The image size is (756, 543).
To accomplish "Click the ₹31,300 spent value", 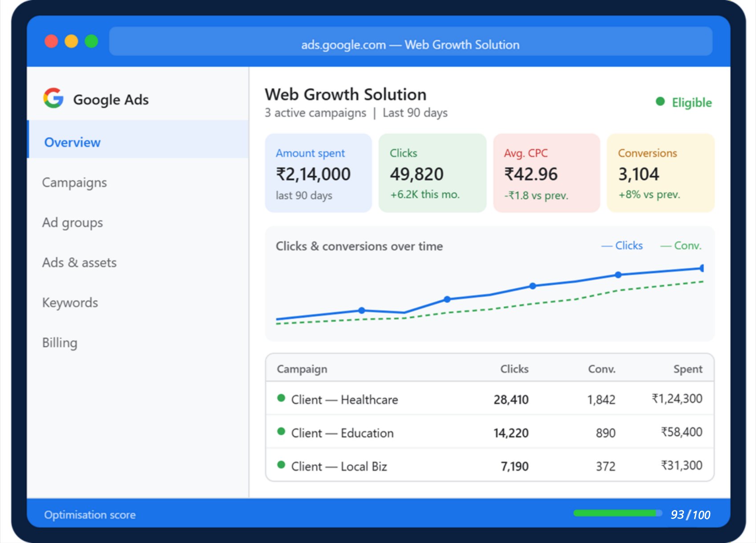I will pos(682,465).
